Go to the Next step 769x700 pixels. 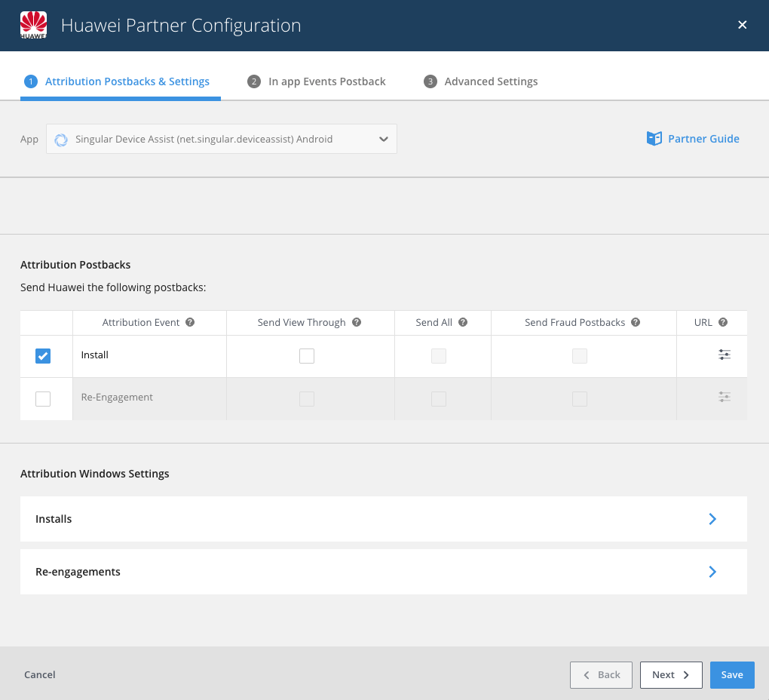tap(672, 675)
